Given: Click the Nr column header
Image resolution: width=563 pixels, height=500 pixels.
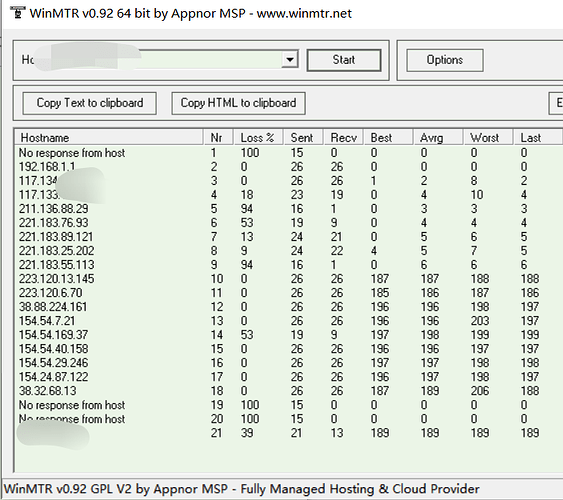Looking at the screenshot, I should pyautogui.click(x=219, y=137).
